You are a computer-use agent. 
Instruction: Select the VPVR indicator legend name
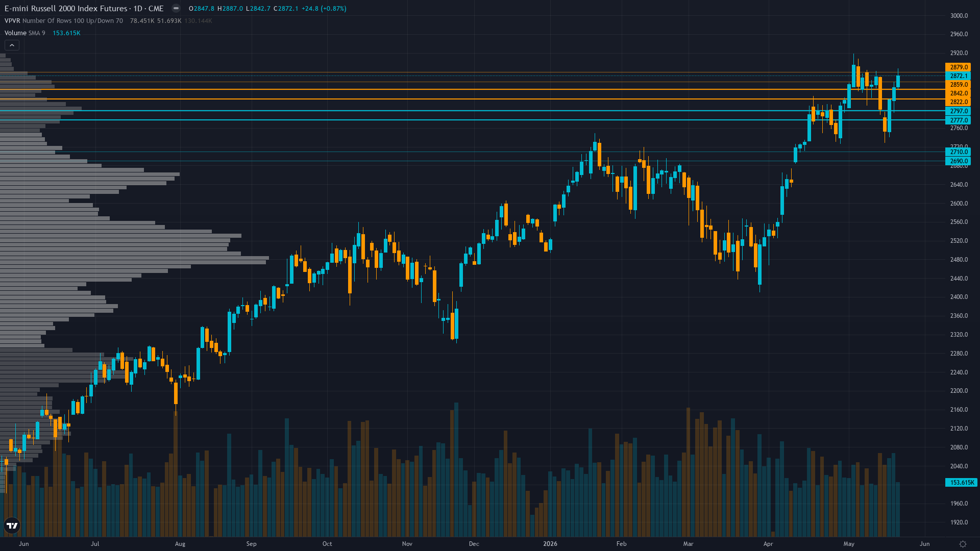pyautogui.click(x=13, y=21)
